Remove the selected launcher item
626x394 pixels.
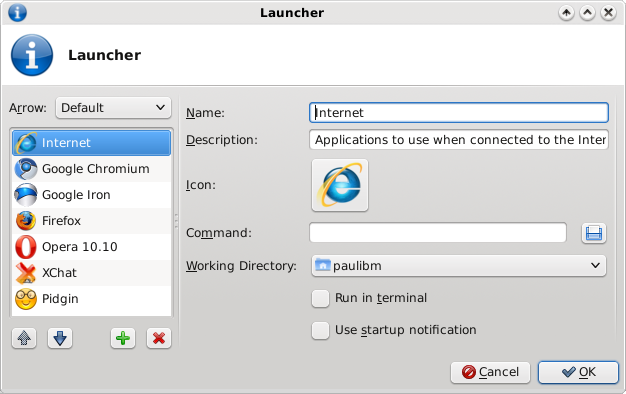point(159,339)
